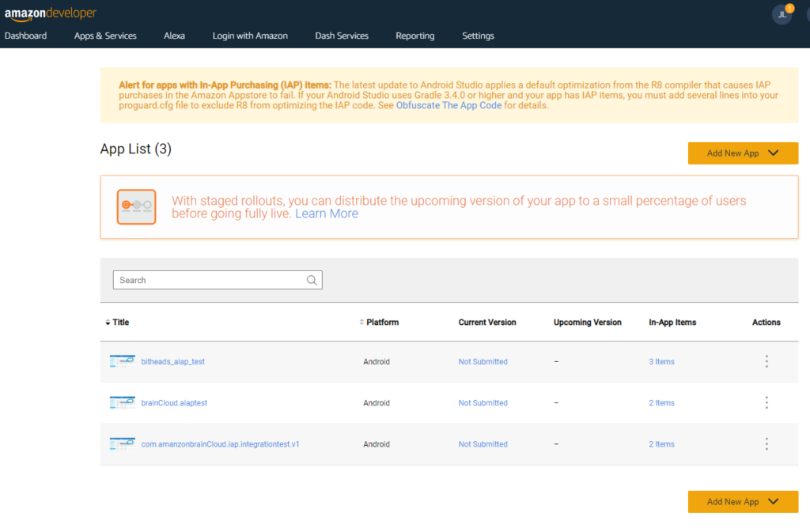
Task: Focus the app Search field
Action: pos(218,280)
